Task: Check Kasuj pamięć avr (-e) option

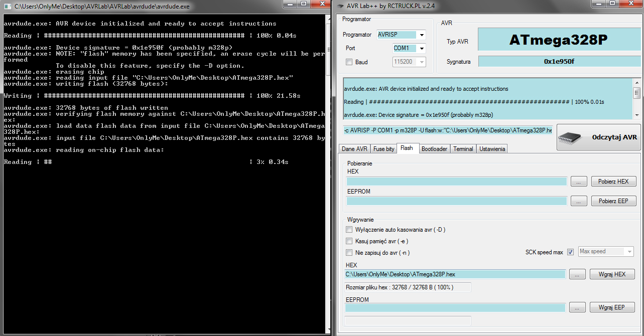Action: pos(349,241)
